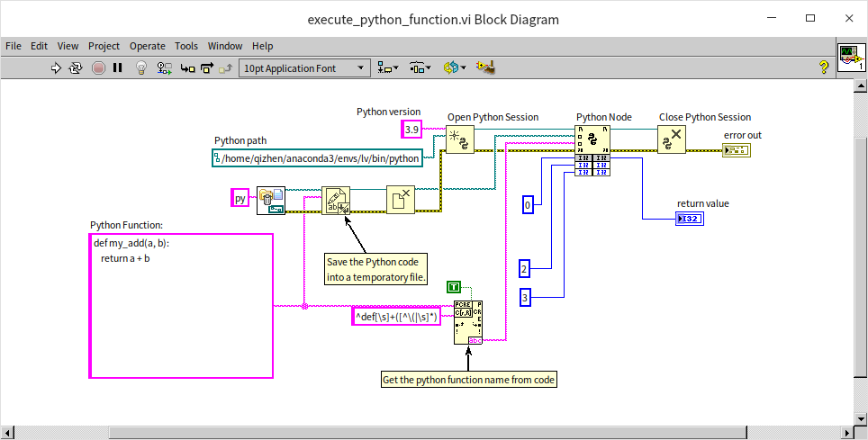
Task: Click the yellow context help question mark
Action: [x=823, y=67]
